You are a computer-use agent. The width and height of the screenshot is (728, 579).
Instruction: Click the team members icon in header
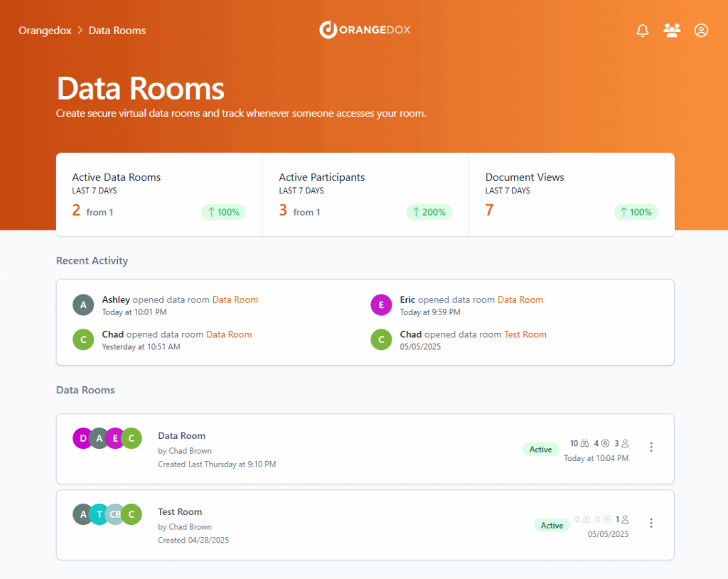tap(672, 30)
